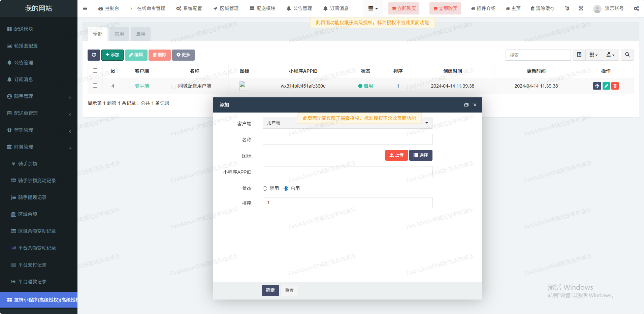Open 骑手余额 in the sidebar
644x314 pixels.
point(28,164)
